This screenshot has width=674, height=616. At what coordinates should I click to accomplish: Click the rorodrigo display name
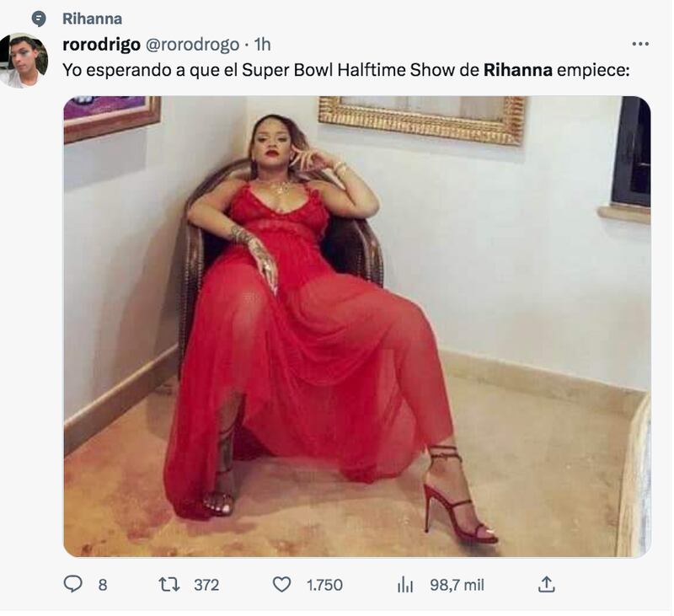point(101,45)
